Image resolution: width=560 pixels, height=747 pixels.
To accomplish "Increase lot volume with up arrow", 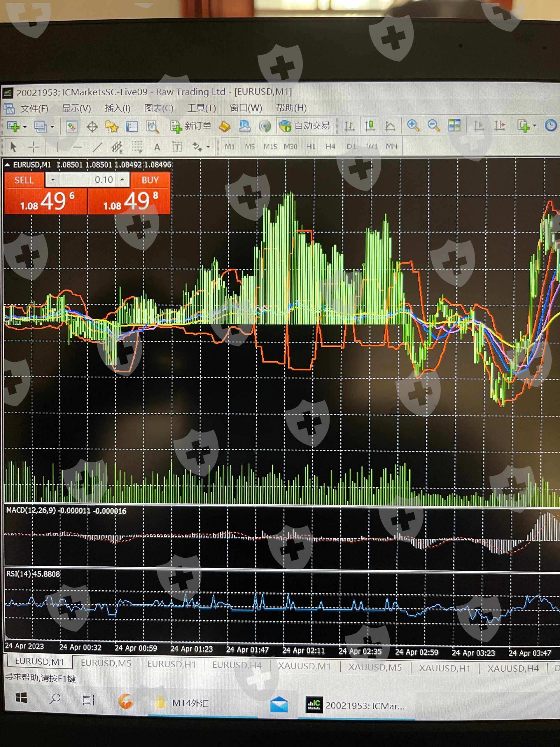I will tap(123, 179).
